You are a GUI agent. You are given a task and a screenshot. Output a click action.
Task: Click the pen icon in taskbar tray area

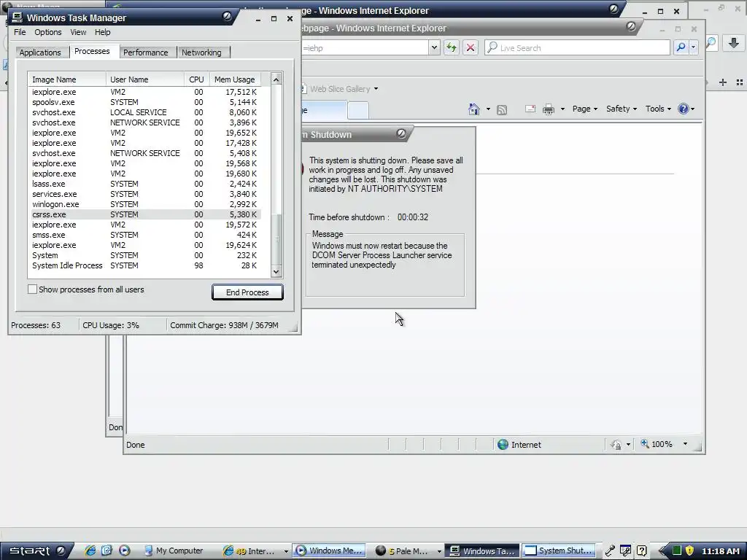pyautogui.click(x=610, y=551)
